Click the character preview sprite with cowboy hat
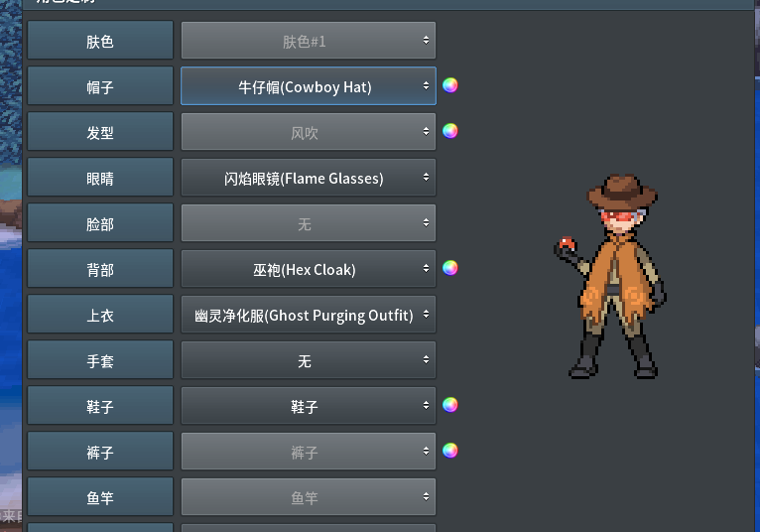760x532 pixels. pyautogui.click(x=610, y=277)
